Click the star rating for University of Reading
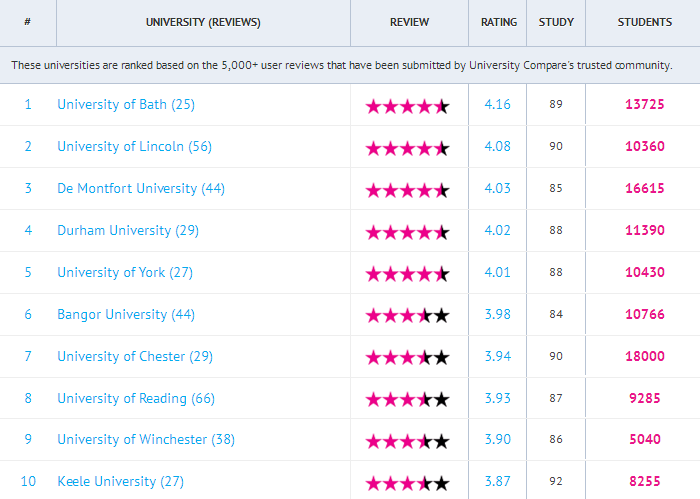Viewport: 700px width, 499px height. [408, 400]
